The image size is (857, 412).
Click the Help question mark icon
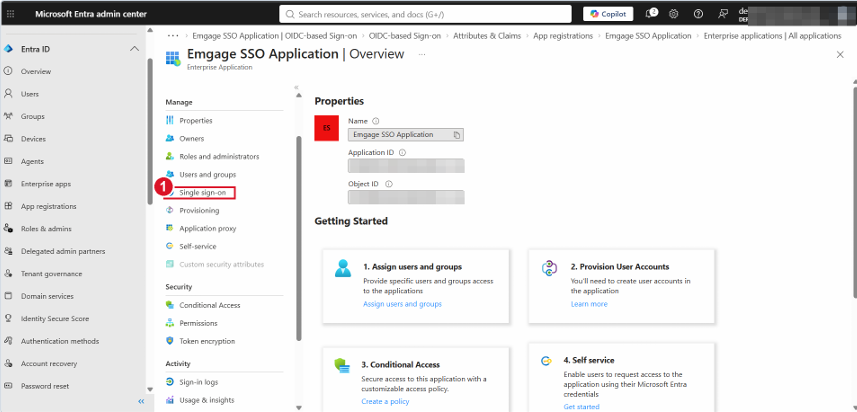(x=698, y=14)
